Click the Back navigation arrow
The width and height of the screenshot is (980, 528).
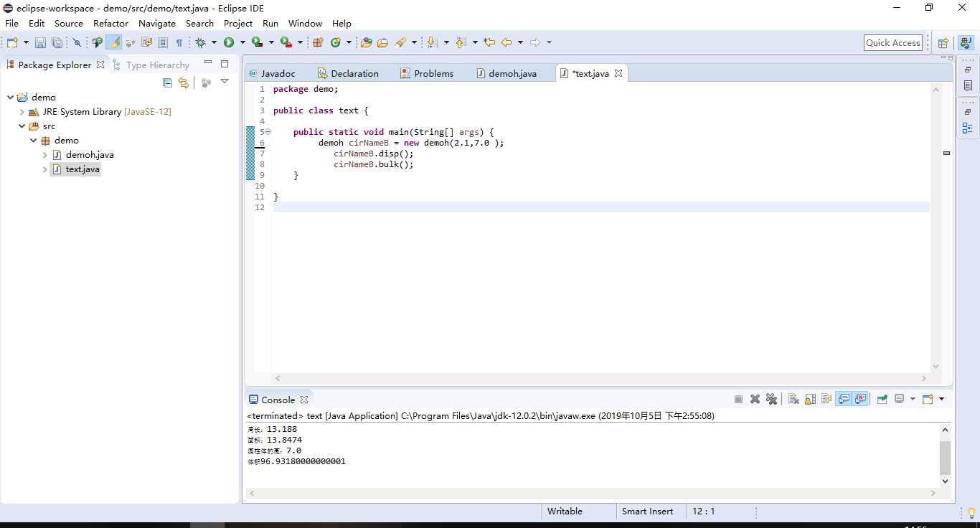[x=507, y=42]
